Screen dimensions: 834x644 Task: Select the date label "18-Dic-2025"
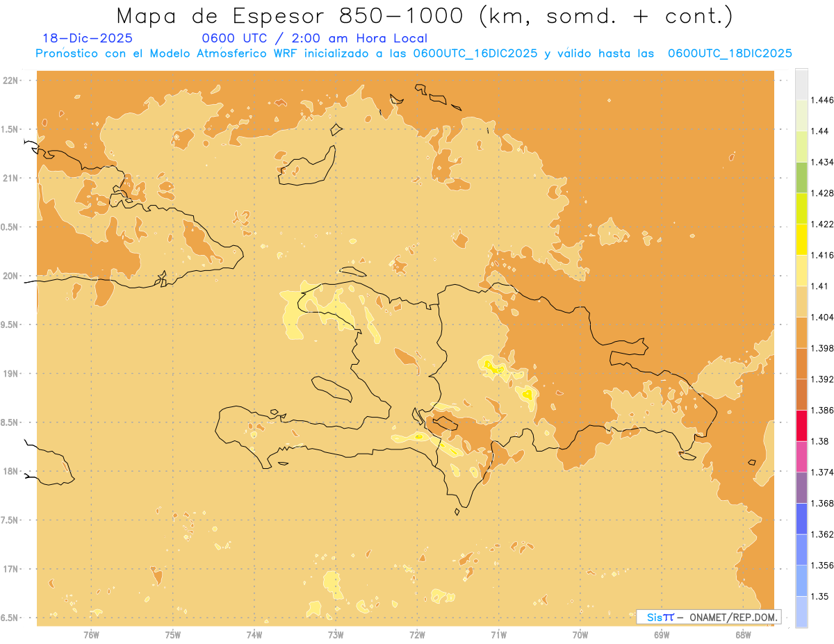pyautogui.click(x=88, y=38)
